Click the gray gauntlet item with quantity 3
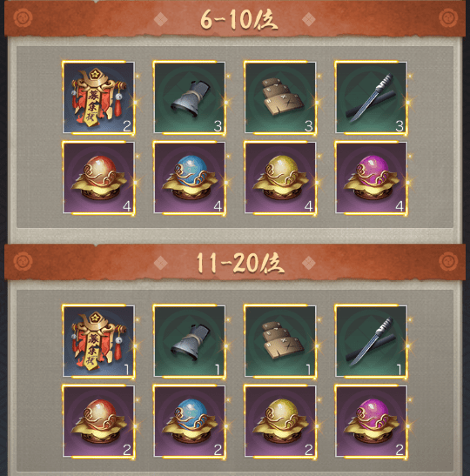470x476 pixels. coord(190,97)
